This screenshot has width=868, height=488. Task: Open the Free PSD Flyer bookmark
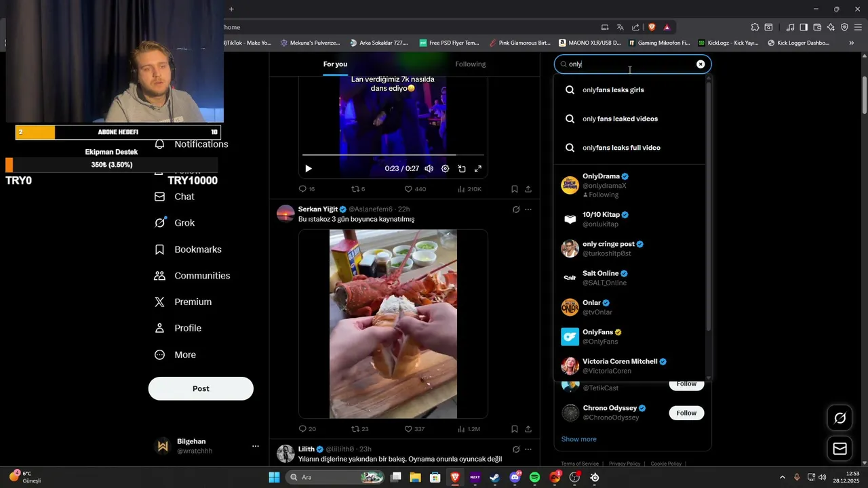(449, 43)
